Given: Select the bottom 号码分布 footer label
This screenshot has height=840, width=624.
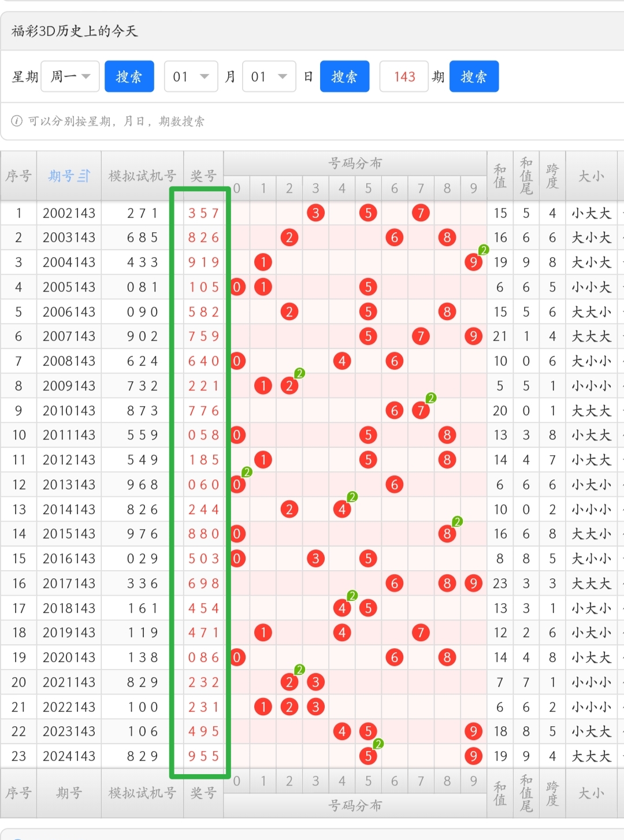Looking at the screenshot, I should pos(355,805).
